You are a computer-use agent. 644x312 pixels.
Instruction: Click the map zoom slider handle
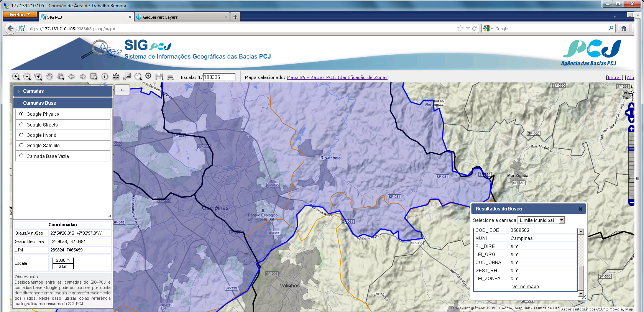click(631, 149)
